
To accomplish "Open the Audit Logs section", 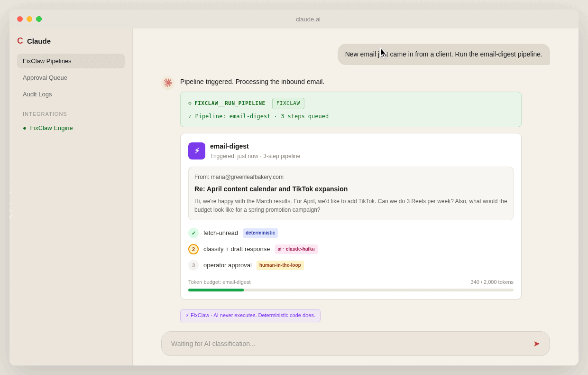I will pyautogui.click(x=71, y=94).
